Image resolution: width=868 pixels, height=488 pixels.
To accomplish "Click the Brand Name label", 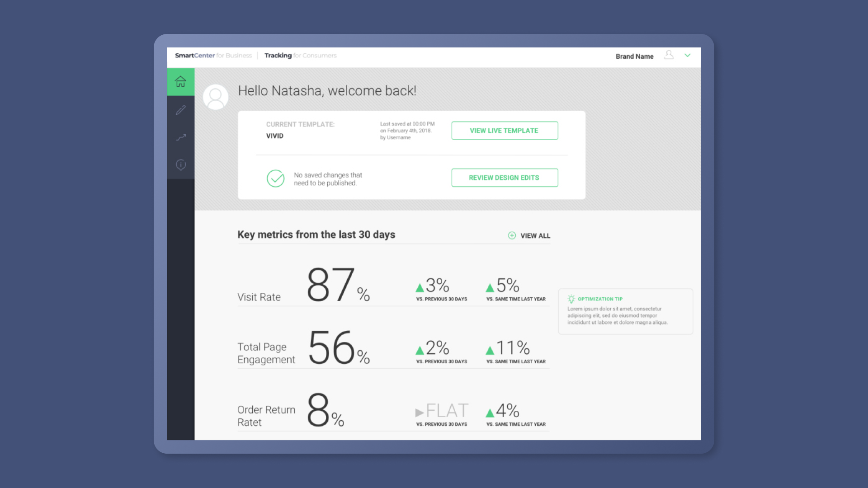I will click(634, 56).
